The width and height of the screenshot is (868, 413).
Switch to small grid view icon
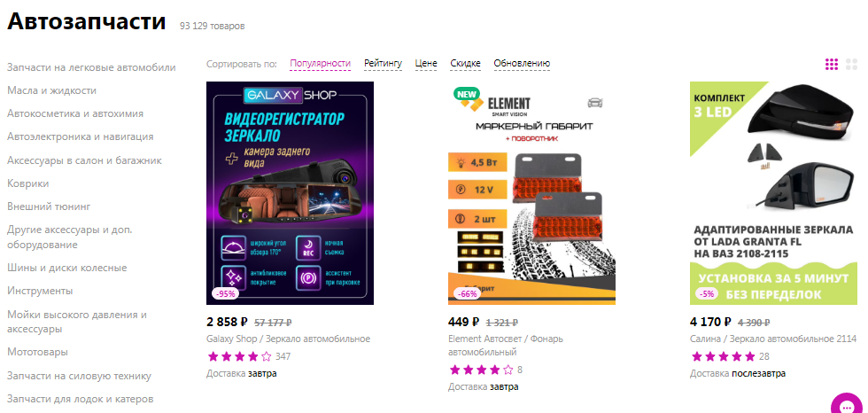tap(832, 64)
